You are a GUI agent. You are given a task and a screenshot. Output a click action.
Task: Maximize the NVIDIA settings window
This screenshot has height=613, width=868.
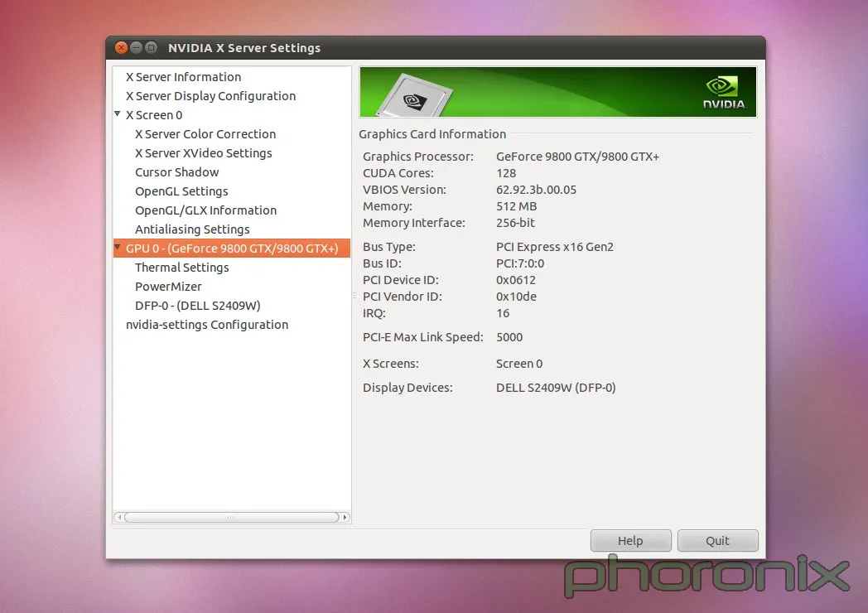[151, 48]
